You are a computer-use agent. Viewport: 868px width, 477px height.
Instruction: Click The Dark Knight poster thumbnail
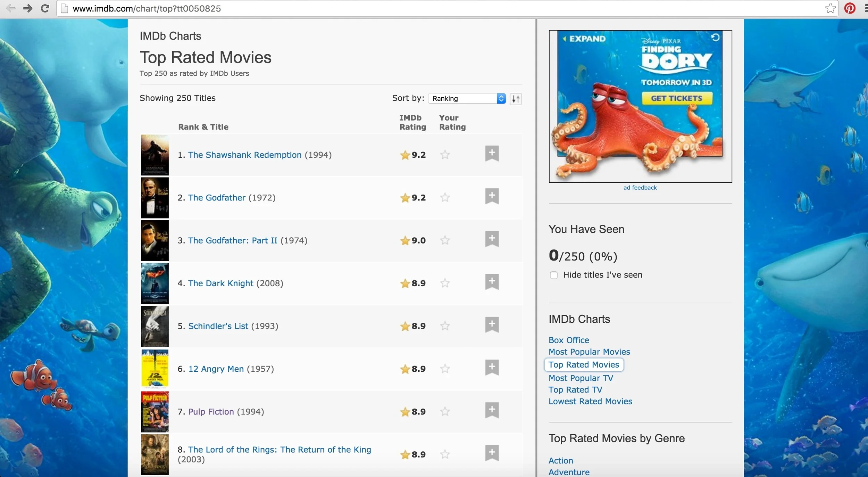point(155,283)
